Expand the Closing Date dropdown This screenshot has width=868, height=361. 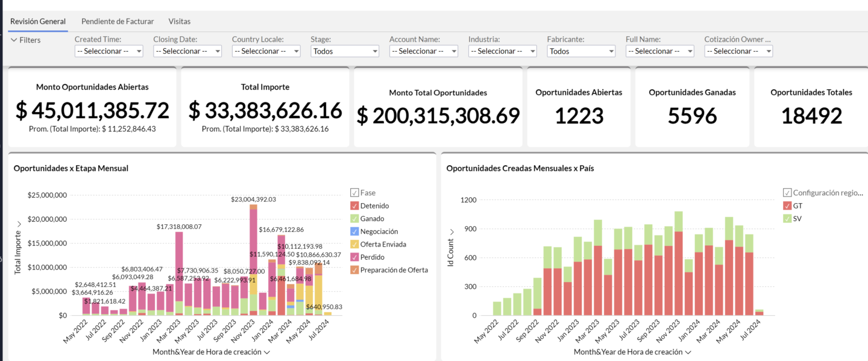pos(187,51)
